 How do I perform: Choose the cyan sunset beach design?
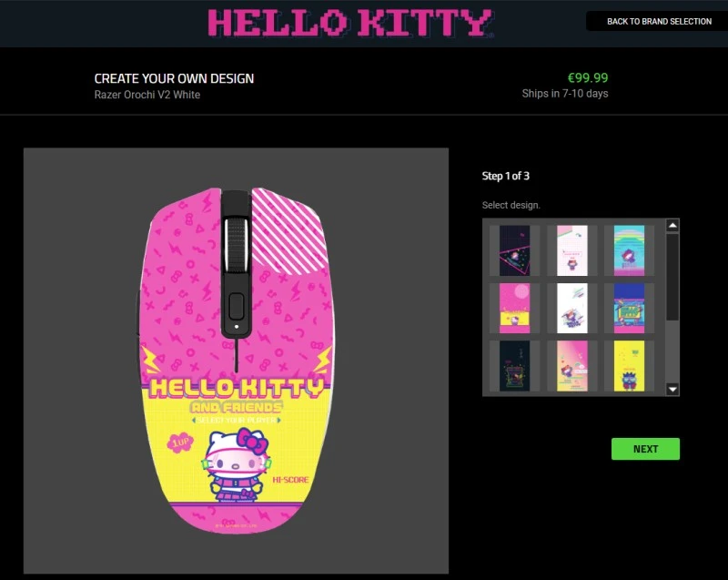tap(628, 249)
